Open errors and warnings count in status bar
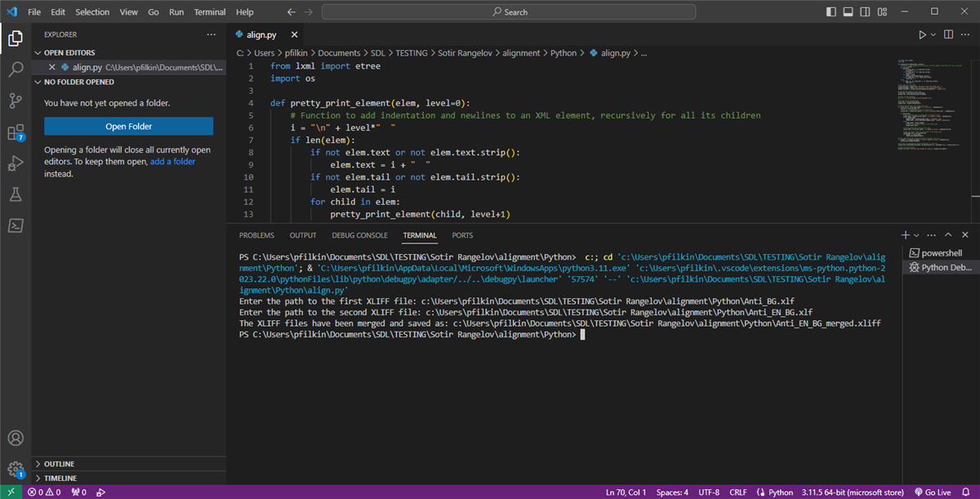 pos(45,492)
